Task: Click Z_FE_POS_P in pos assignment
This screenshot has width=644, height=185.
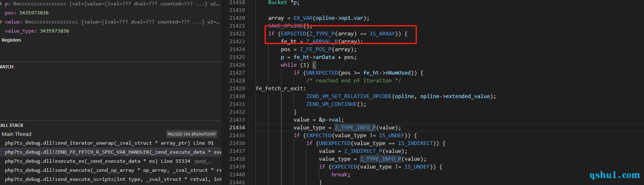Action: click(316, 49)
